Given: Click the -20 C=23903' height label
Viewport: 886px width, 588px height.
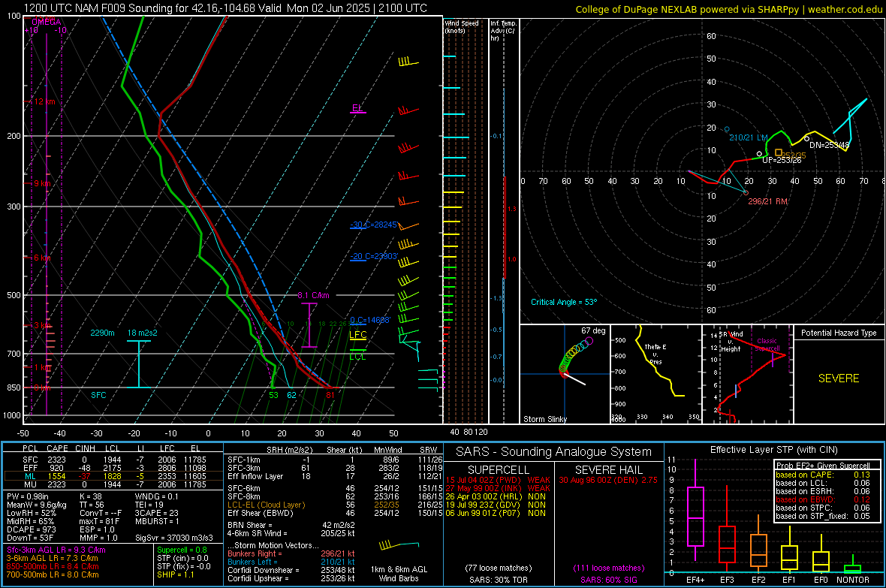Looking at the screenshot, I should (x=374, y=256).
